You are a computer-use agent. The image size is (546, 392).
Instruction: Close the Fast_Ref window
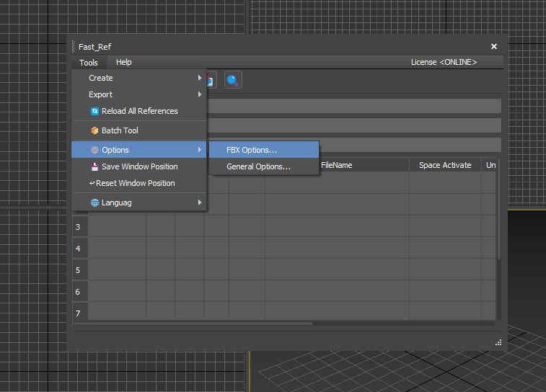coord(494,46)
